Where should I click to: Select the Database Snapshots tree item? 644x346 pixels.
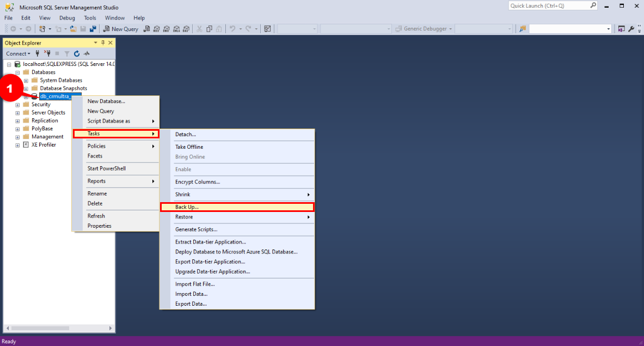click(63, 88)
